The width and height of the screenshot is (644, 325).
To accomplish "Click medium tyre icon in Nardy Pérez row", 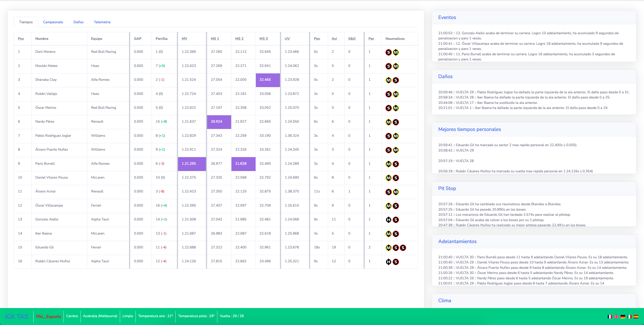I will click(x=388, y=122).
